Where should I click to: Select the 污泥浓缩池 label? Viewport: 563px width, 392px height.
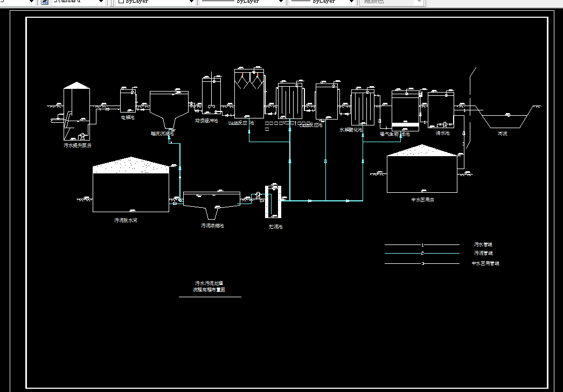(212, 226)
